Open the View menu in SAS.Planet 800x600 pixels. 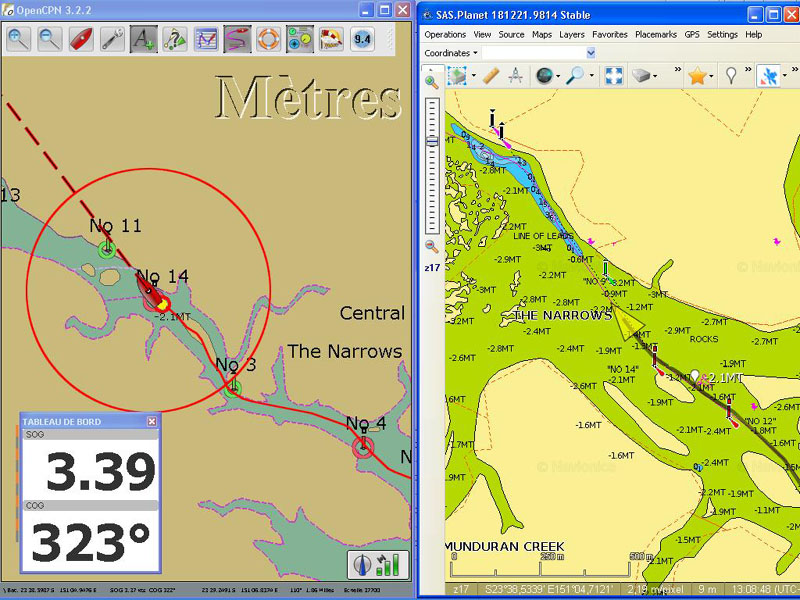(482, 35)
